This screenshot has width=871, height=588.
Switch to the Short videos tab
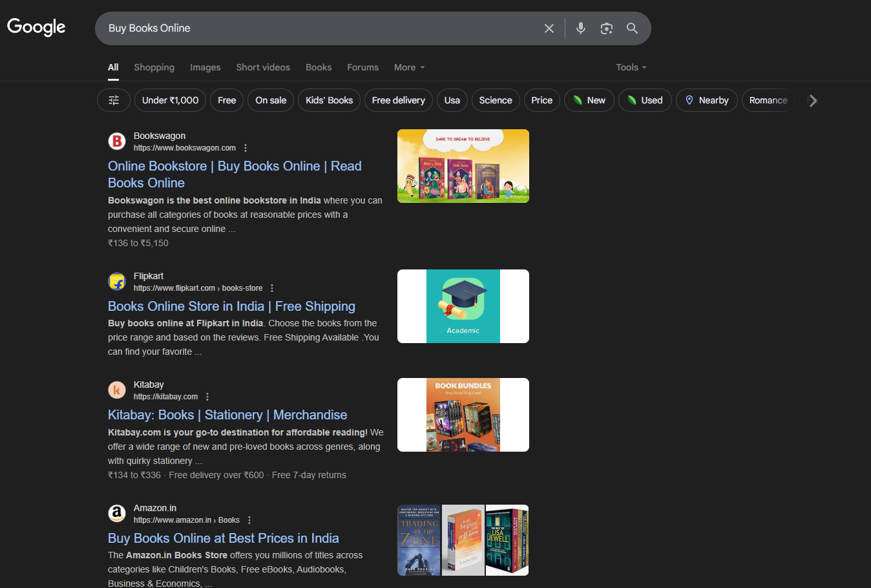point(263,67)
